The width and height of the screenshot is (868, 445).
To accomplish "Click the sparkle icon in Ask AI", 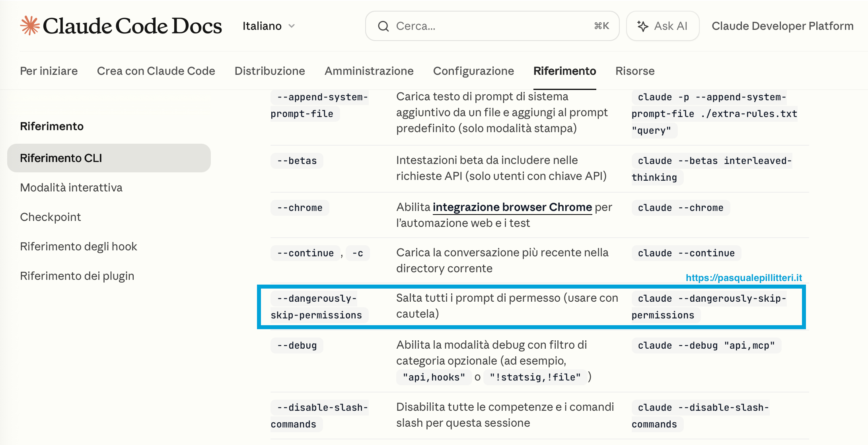I will click(642, 26).
